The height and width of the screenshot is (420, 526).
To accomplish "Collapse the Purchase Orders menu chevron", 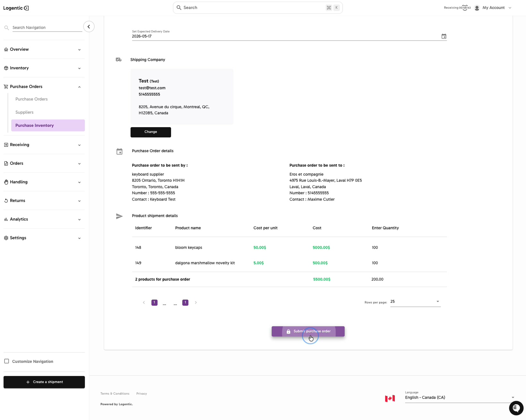I will tap(79, 87).
